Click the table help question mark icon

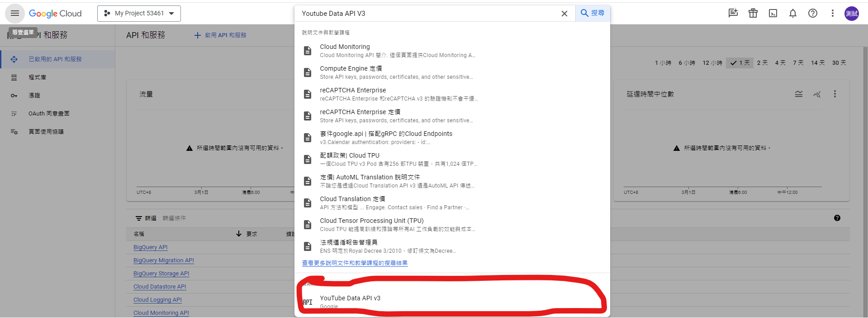[x=837, y=218]
